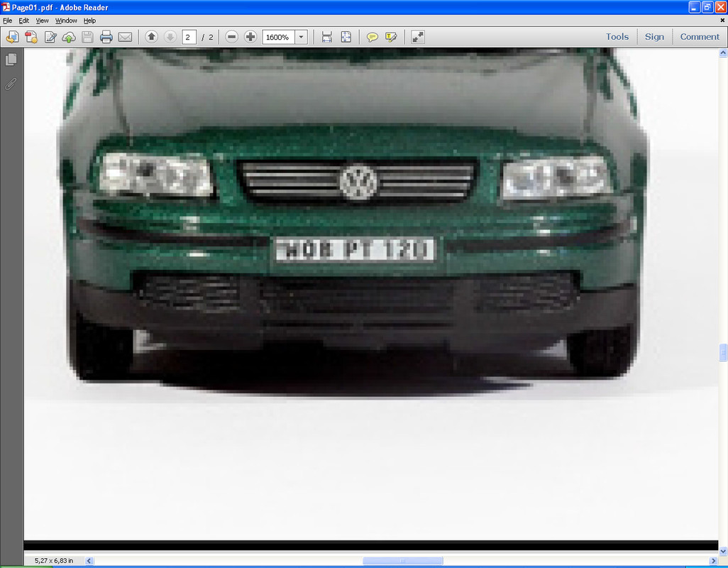
Task: Click the horizontal scrollbar right arrow
Action: 714,561
